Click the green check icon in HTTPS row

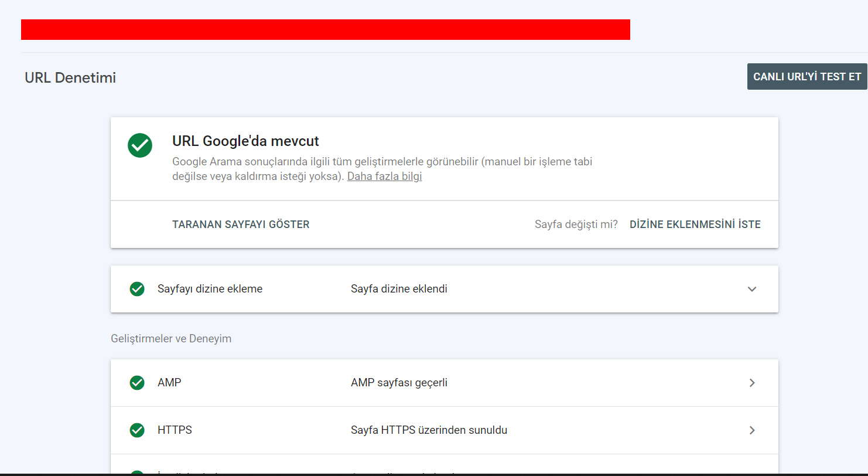click(137, 430)
